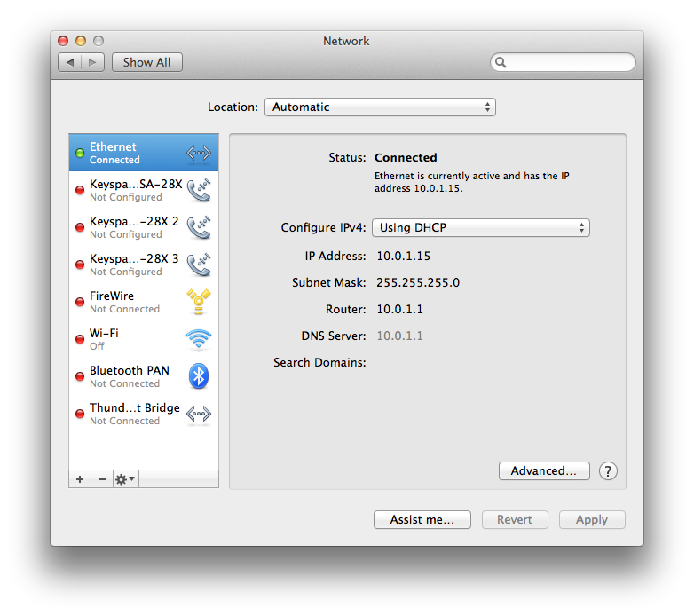Close the Network window
Screen dimensions: 694x616
point(63,41)
